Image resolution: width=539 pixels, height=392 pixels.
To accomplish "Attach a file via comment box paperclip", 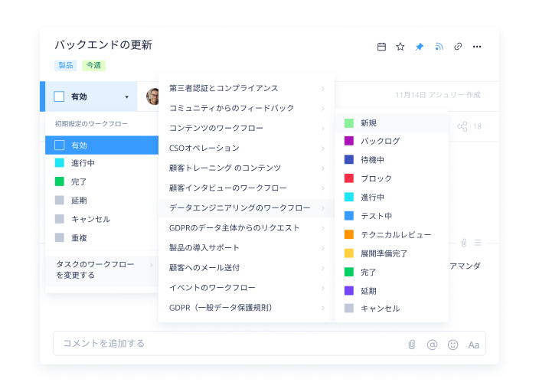I will [411, 345].
